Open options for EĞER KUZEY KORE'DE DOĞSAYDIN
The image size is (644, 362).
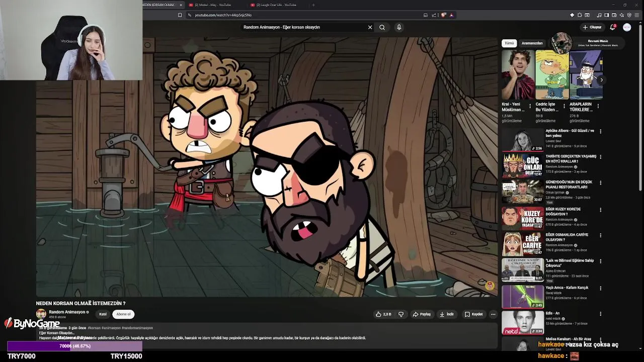coord(600,210)
